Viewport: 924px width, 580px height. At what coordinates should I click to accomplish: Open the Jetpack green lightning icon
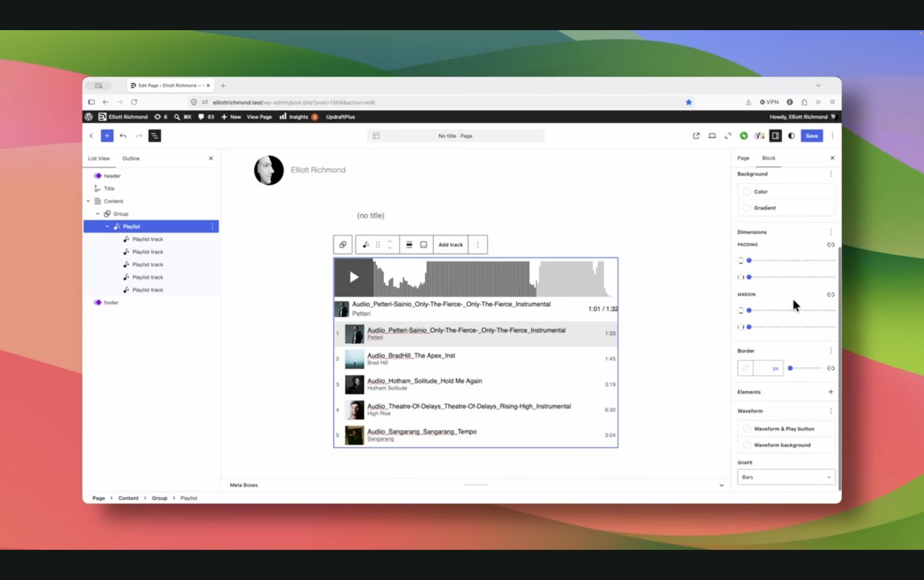tap(744, 136)
